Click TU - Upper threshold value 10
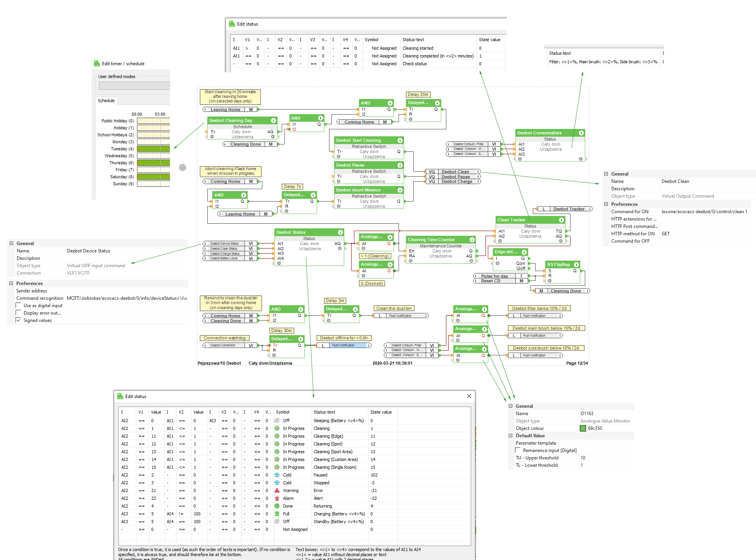The width and height of the screenshot is (756, 560). (606, 458)
